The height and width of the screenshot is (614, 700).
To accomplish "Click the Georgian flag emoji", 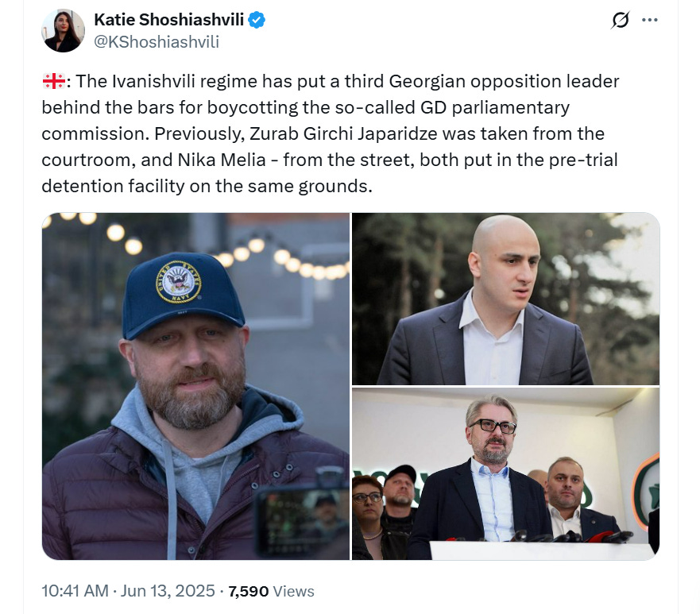I will [53, 82].
